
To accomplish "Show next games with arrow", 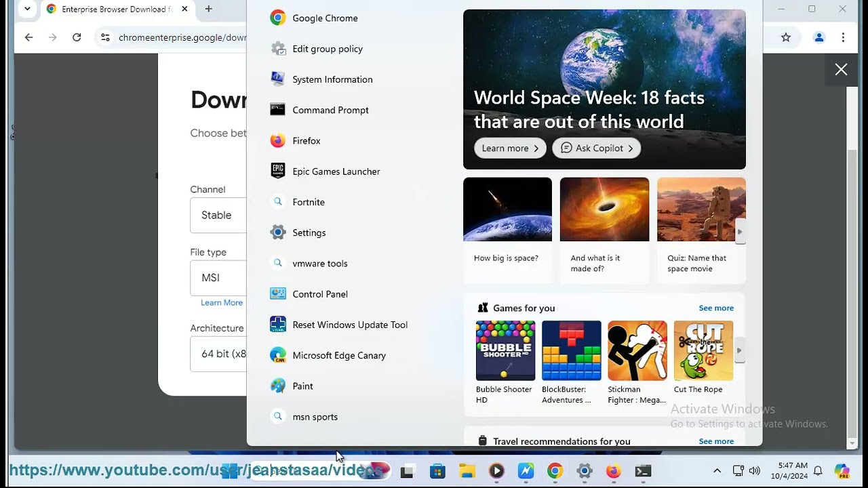I will (x=739, y=350).
